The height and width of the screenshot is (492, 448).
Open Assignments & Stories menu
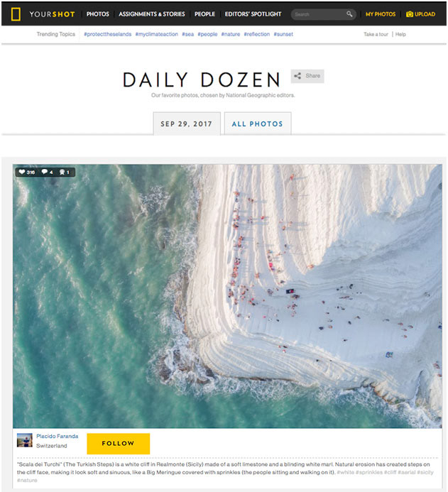pos(151,14)
